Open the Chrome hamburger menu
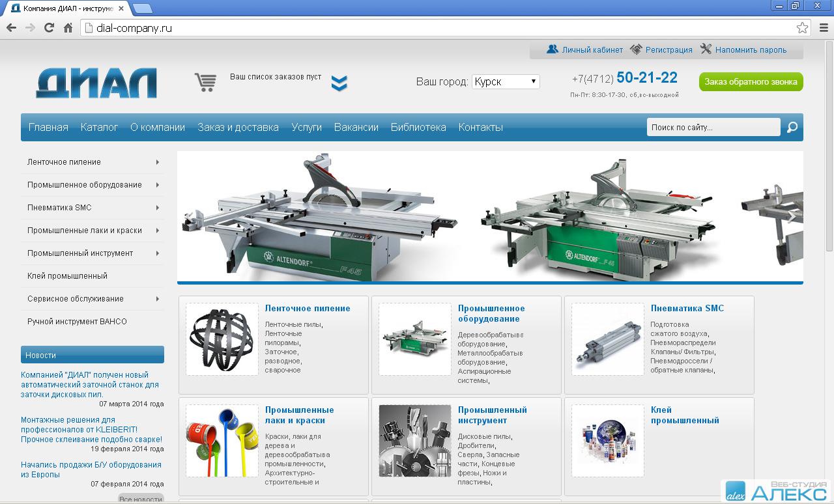The width and height of the screenshot is (834, 504). click(x=823, y=28)
